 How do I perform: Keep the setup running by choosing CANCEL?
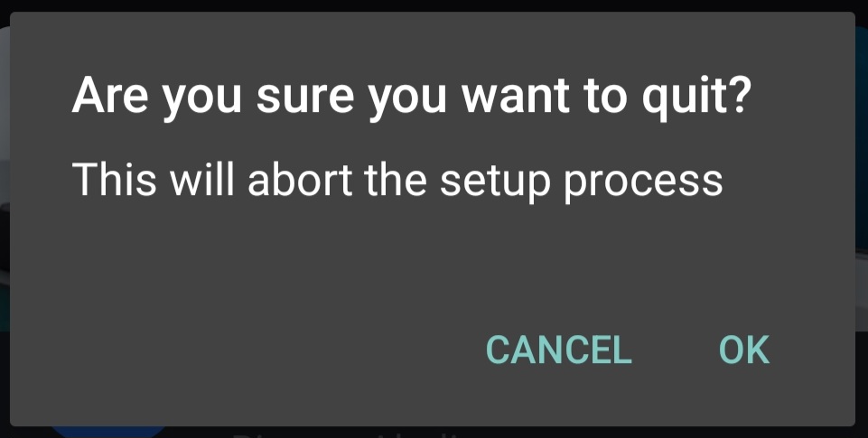pos(558,350)
